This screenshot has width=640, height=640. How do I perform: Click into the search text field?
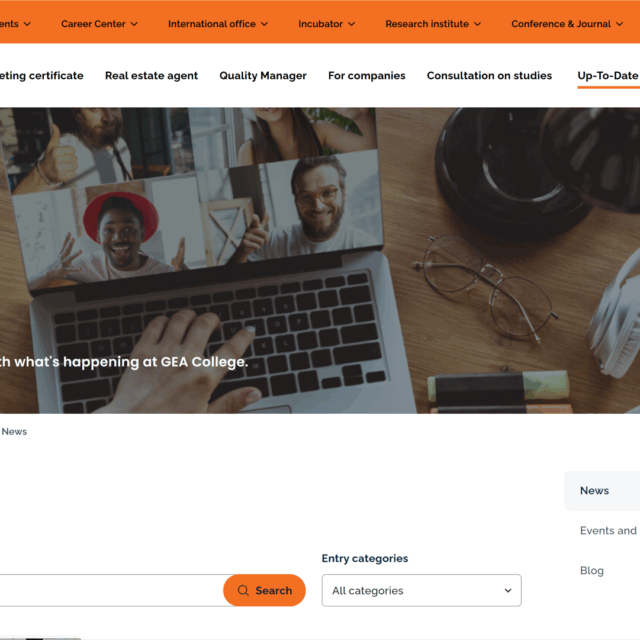[111, 590]
